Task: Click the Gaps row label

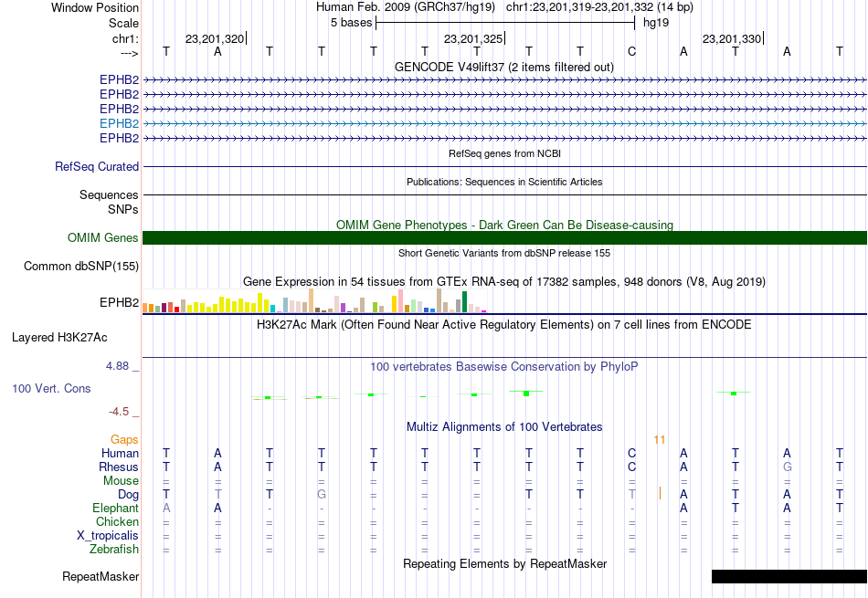Action: tap(124, 439)
